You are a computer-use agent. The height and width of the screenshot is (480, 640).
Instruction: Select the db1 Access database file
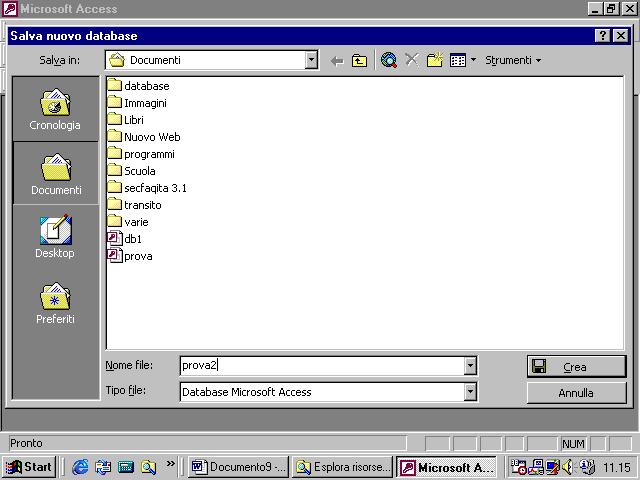[124, 239]
